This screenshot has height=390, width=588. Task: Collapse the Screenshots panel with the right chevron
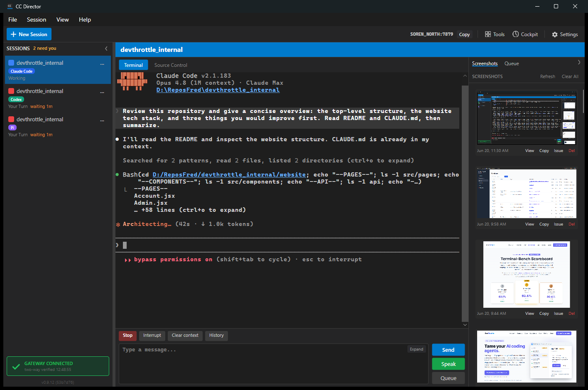[579, 62]
